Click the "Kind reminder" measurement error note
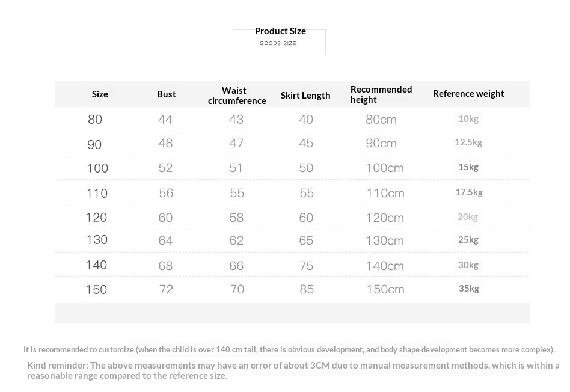This screenshot has width=570, height=392. pyautogui.click(x=293, y=370)
